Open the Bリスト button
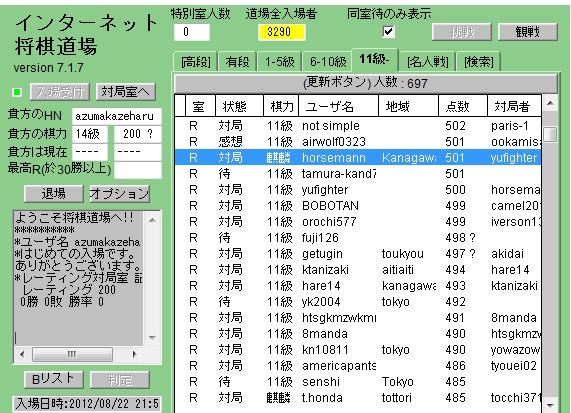This screenshot has width=571, height=413. point(54,379)
